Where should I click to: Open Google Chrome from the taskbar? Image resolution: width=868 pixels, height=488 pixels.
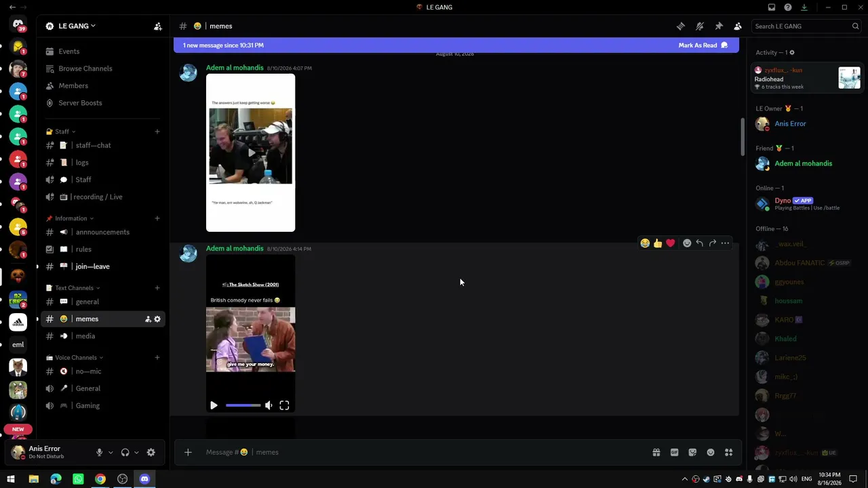(100, 479)
